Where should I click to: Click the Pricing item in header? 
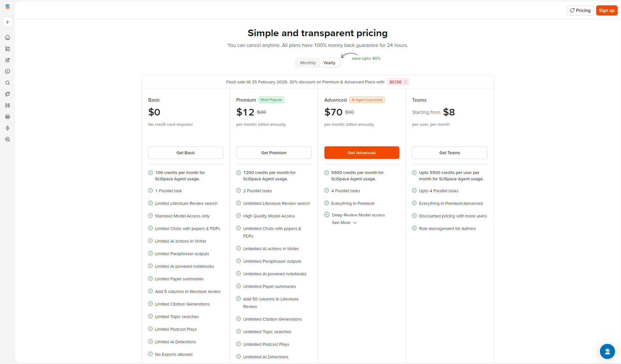tap(580, 10)
